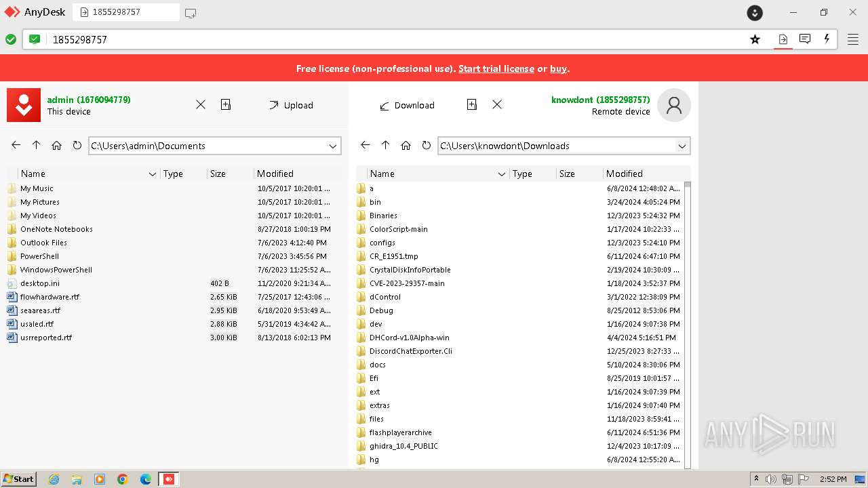Screen dimensions: 868x488
Task: Open the AnyDesk hamburger main menu
Action: pos(853,39)
